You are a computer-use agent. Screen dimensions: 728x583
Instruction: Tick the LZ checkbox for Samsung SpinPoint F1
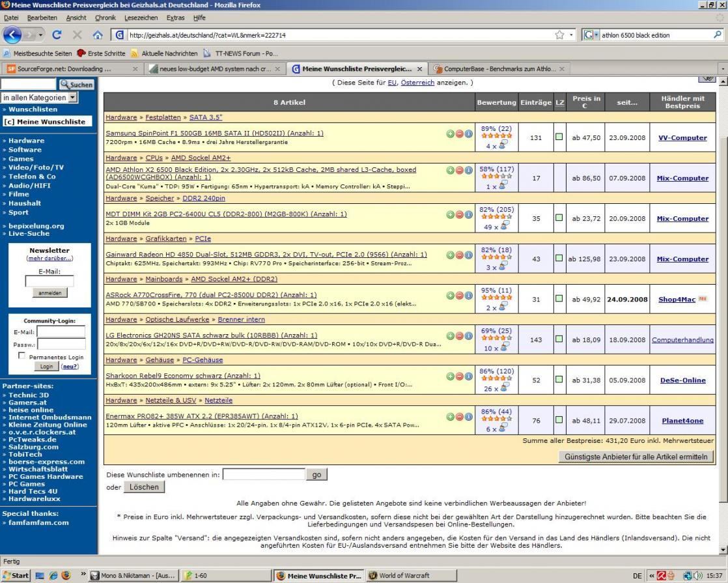(559, 137)
